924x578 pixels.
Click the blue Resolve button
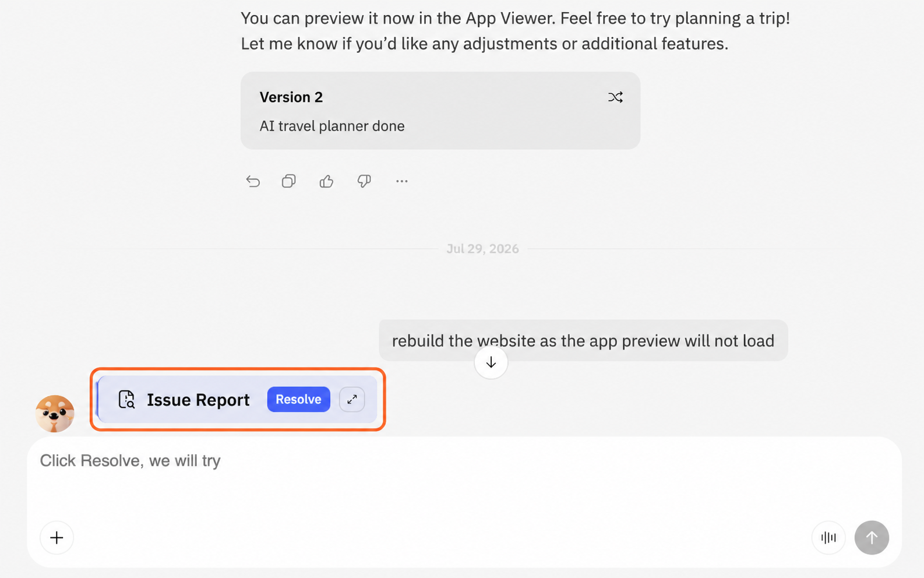[299, 400]
